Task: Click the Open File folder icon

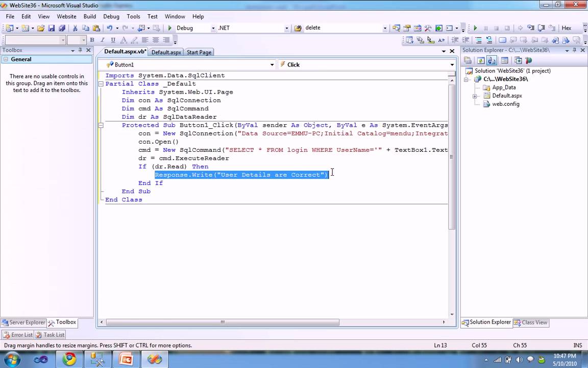Action: [41, 28]
